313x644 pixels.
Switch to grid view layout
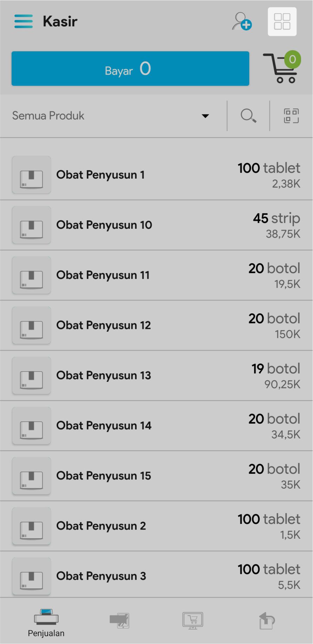[x=282, y=21]
